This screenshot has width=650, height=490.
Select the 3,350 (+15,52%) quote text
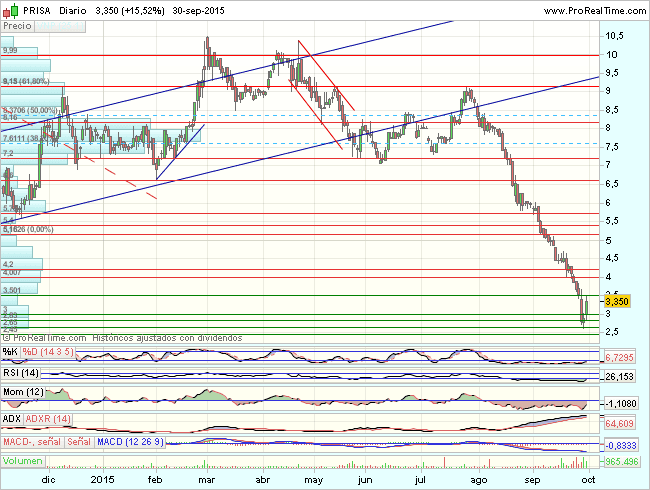coord(130,11)
